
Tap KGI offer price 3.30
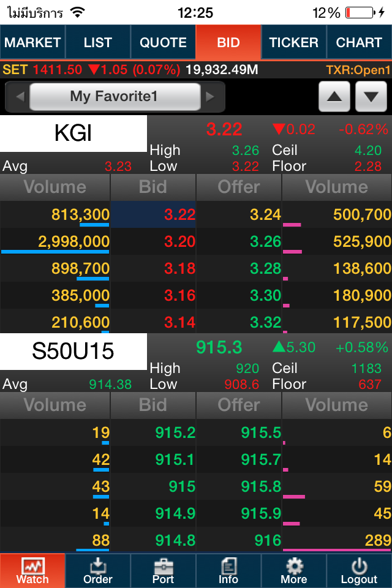coord(266,295)
